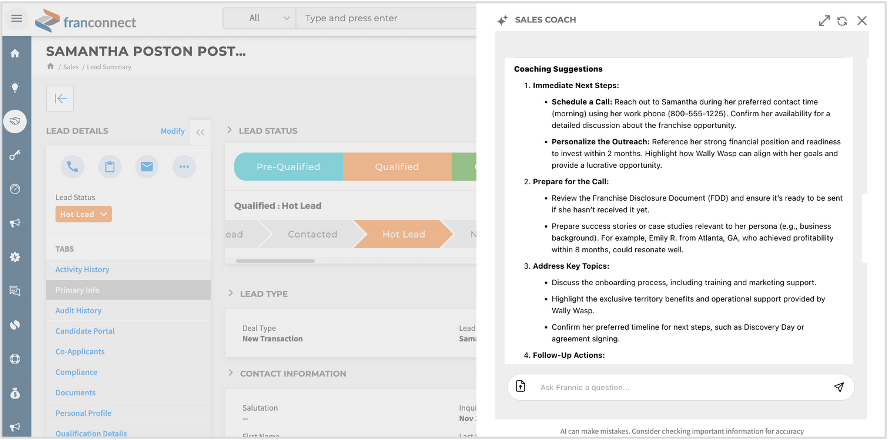The image size is (888, 440).
Task: Open the All search scope dropdown
Action: click(x=259, y=18)
